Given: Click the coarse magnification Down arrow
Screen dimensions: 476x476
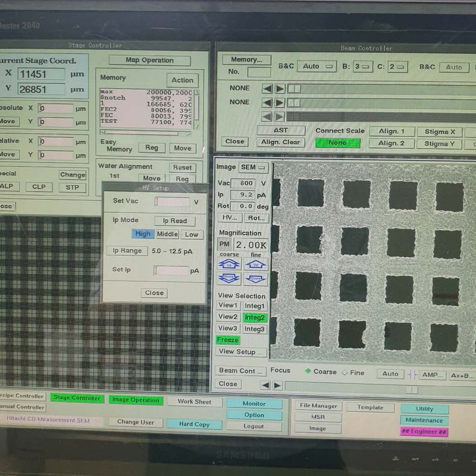Looking at the screenshot, I should click(228, 277).
